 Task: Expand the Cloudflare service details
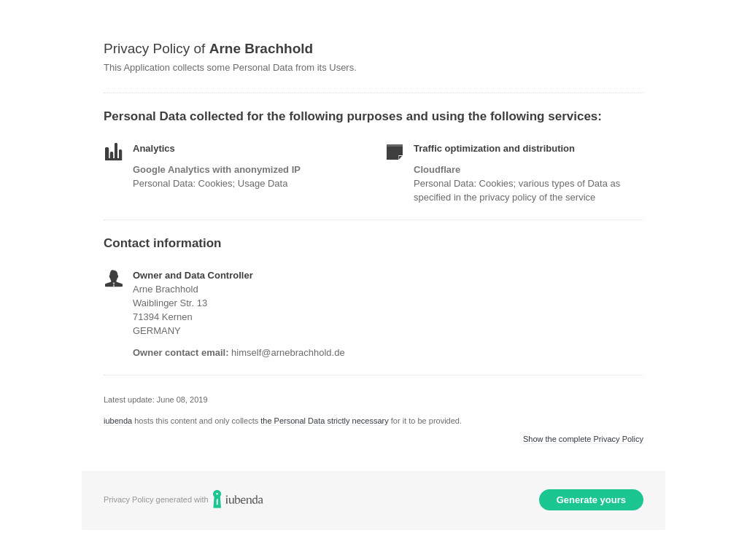coord(437,169)
